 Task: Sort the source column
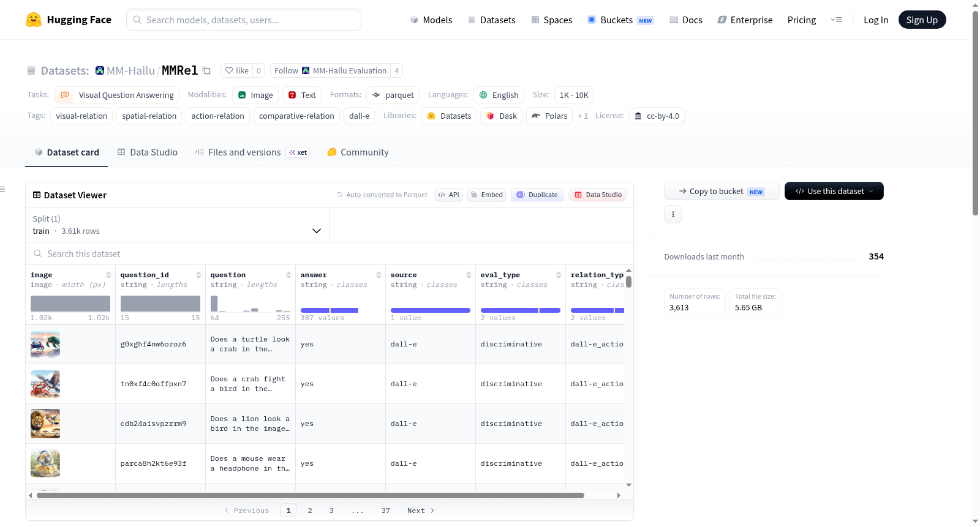pyautogui.click(x=469, y=275)
